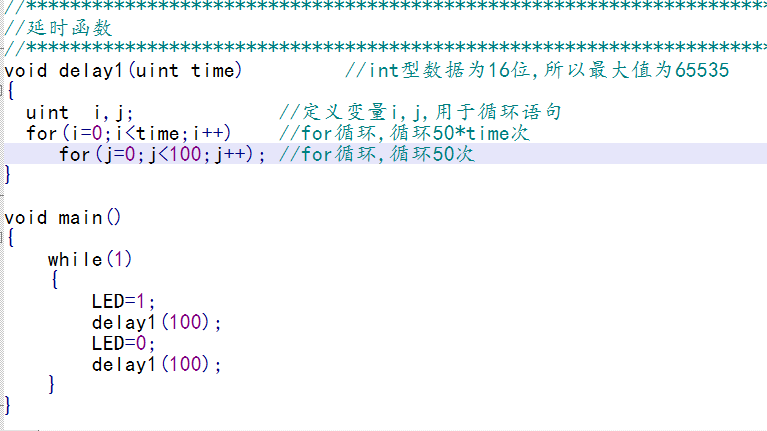Screen dimensions: 767x431
Task: Click the outer "for(i=0;i<time;i++)" loop
Action: tap(129, 133)
